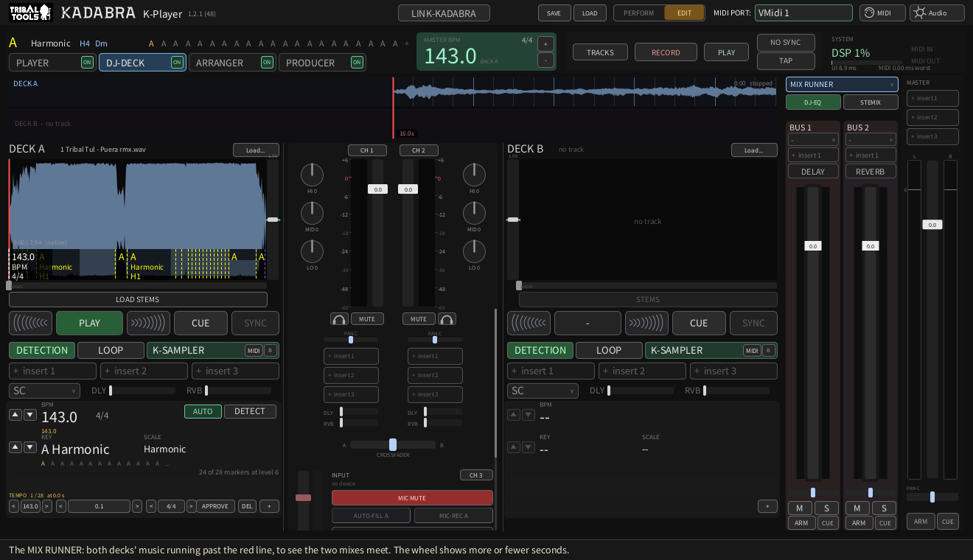The height and width of the screenshot is (560, 973).
Task: Increase Deck A BPM with up arrow
Action: tap(15, 415)
